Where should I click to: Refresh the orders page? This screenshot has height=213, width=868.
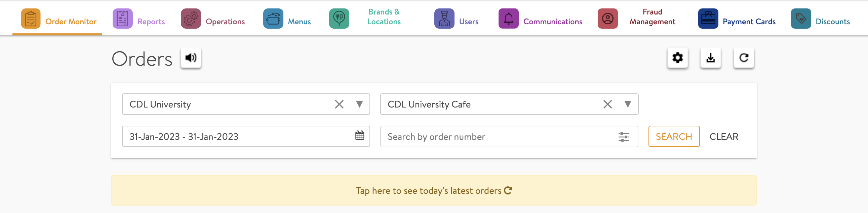coord(743,58)
